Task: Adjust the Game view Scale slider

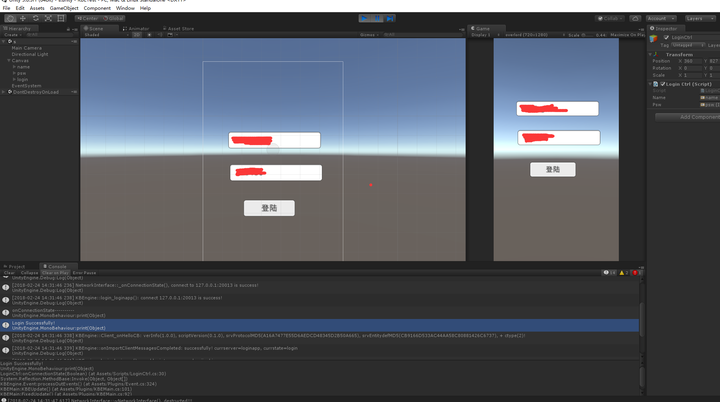Action: pyautogui.click(x=588, y=35)
